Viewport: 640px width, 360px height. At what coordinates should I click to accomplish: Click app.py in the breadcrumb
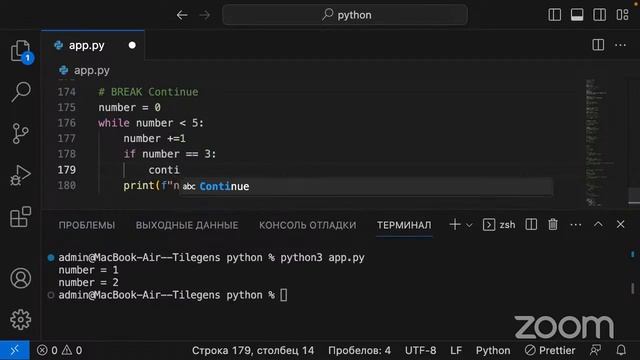(x=91, y=70)
